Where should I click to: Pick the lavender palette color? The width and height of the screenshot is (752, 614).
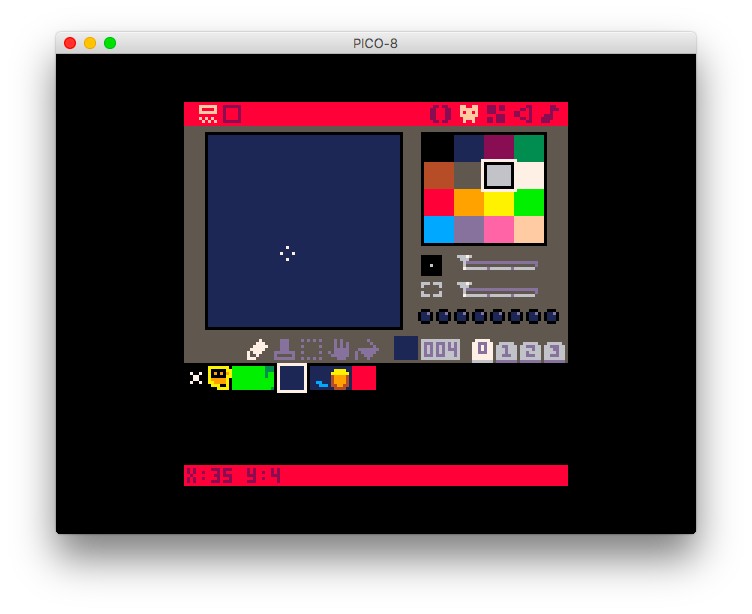click(469, 230)
